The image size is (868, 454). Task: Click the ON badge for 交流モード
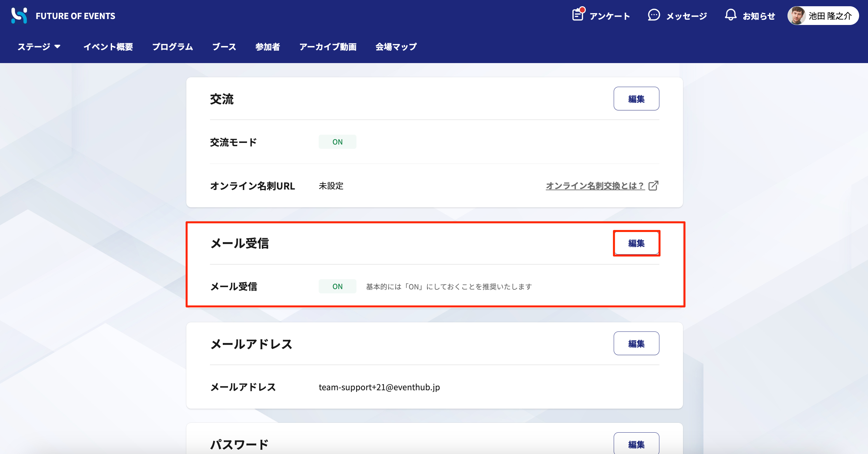pyautogui.click(x=337, y=142)
